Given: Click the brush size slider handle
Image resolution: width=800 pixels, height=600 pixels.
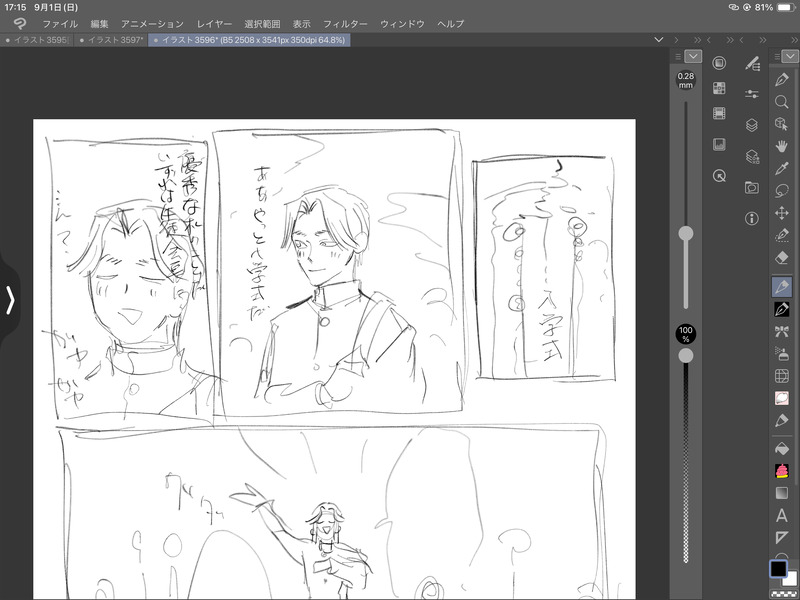Looking at the screenshot, I should [x=686, y=233].
